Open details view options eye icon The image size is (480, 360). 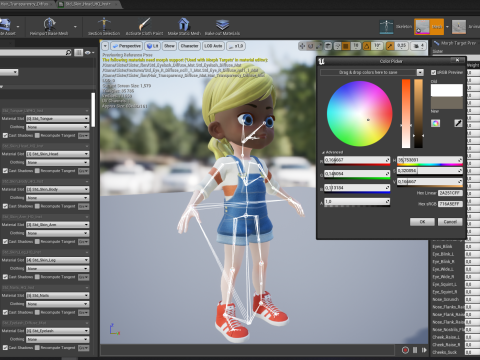[89, 53]
